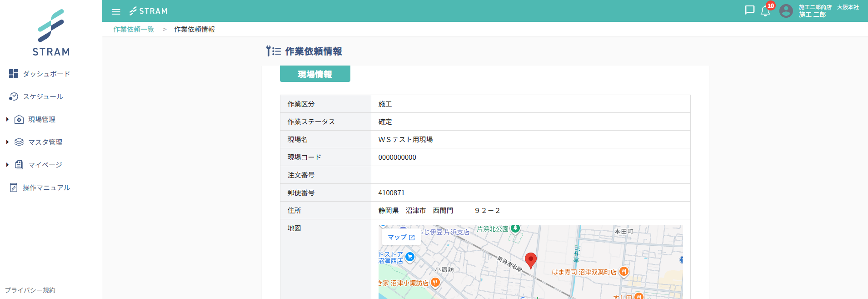The width and height of the screenshot is (868, 299).
Task: Click user name 施工 二郎
Action: pyautogui.click(x=812, y=15)
